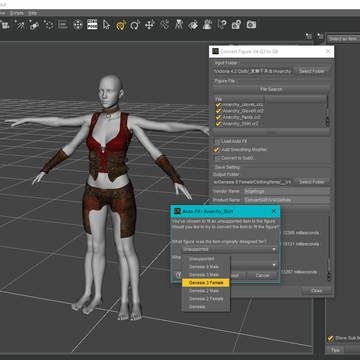
Task: Uncheck the first Anarchy glove file checkbox
Action: pyautogui.click(x=218, y=104)
